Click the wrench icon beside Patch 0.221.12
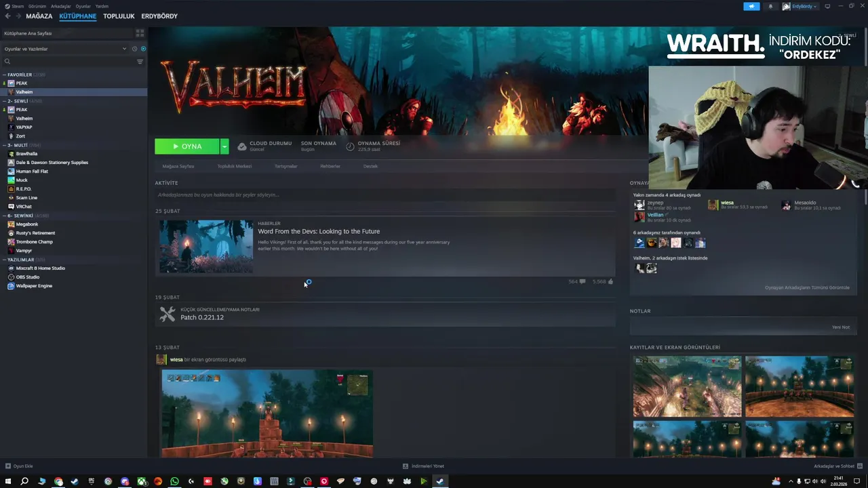Screen dimensions: 868x488 [167, 314]
